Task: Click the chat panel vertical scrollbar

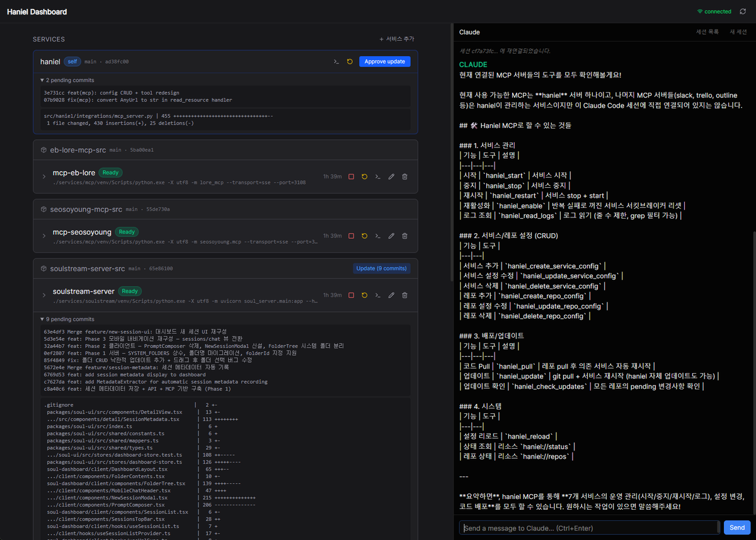Action: click(753, 374)
